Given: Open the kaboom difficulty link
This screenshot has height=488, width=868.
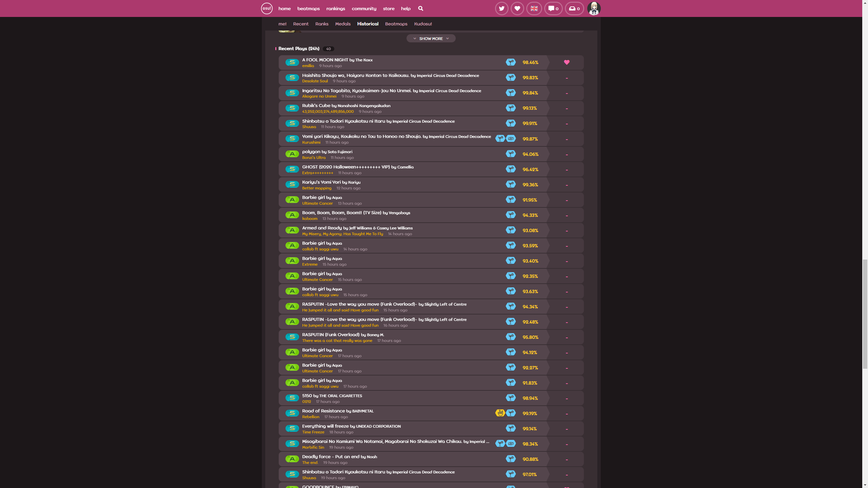Looking at the screenshot, I should tap(310, 219).
